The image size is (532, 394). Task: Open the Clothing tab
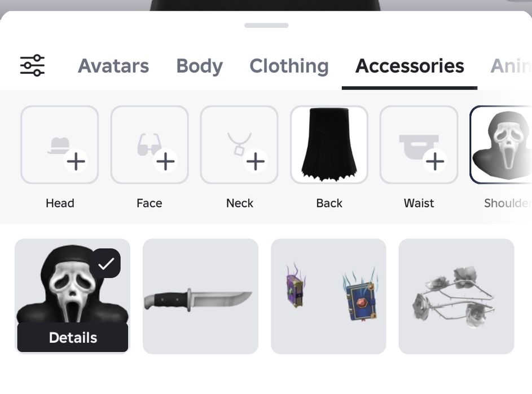coord(289,66)
